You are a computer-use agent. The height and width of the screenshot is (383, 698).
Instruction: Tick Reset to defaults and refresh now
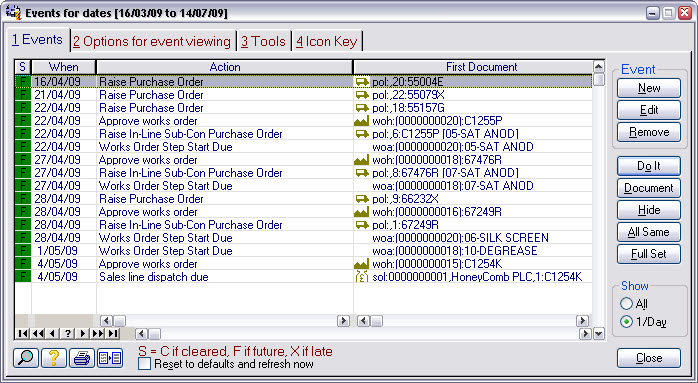(x=145, y=364)
